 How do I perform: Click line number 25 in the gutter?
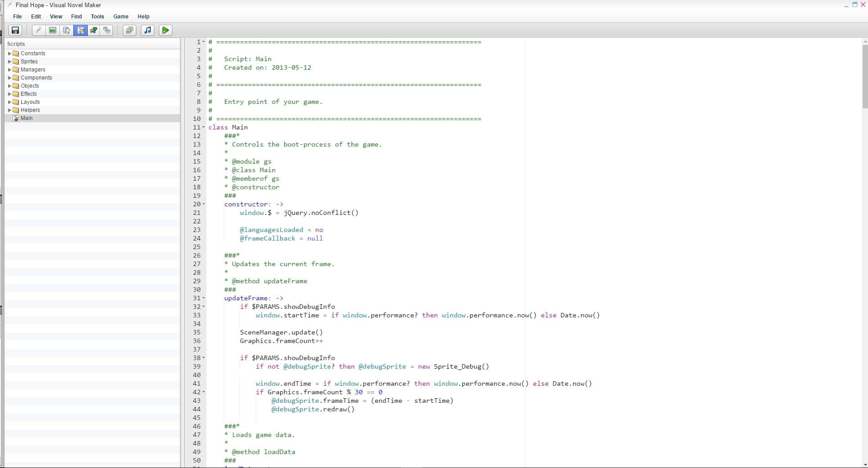(197, 247)
